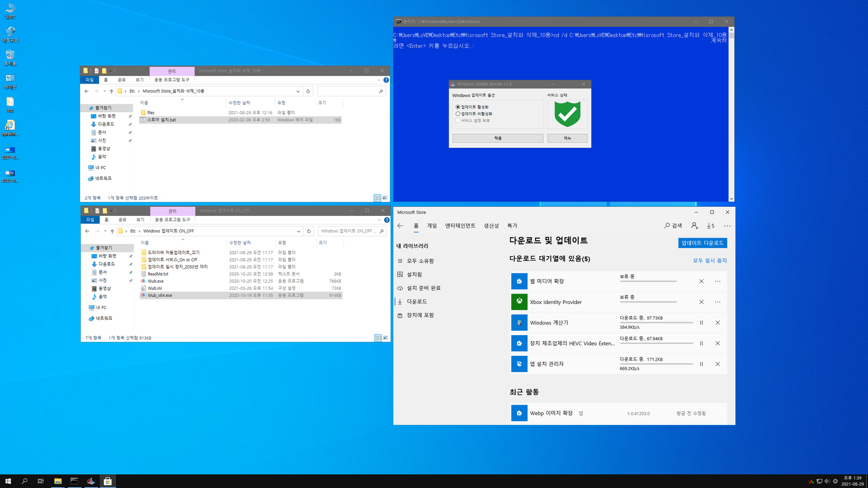
Task: Open more options for Web Media Extensions row
Action: click(717, 281)
